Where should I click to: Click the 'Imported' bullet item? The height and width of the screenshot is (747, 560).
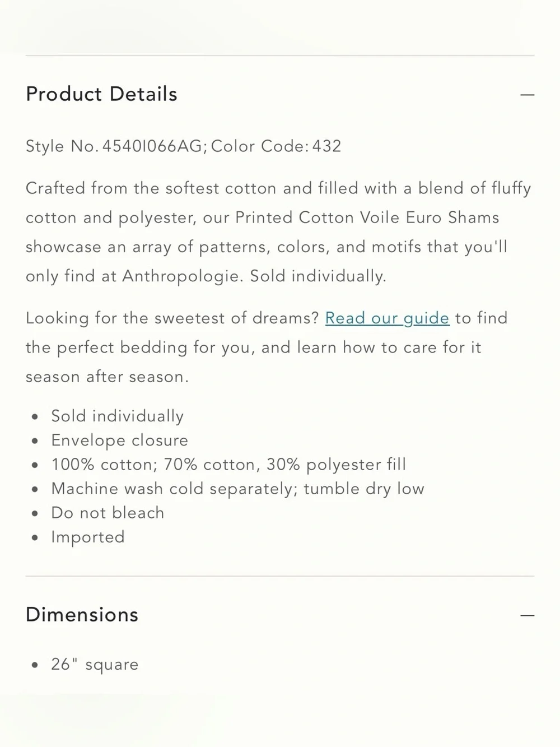(88, 537)
